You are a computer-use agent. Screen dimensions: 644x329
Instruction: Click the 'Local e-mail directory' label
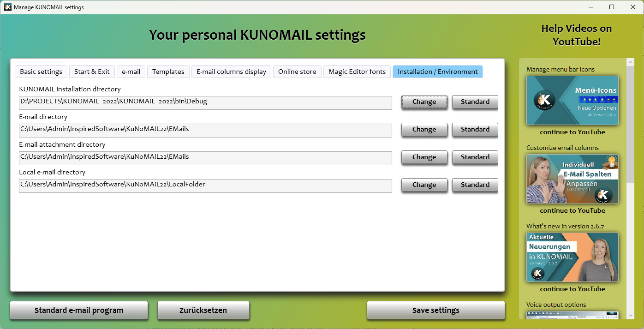click(52, 172)
